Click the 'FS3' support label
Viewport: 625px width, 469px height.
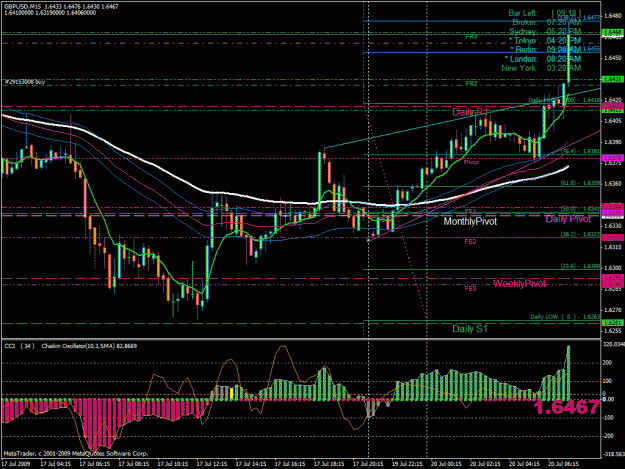tap(470, 288)
